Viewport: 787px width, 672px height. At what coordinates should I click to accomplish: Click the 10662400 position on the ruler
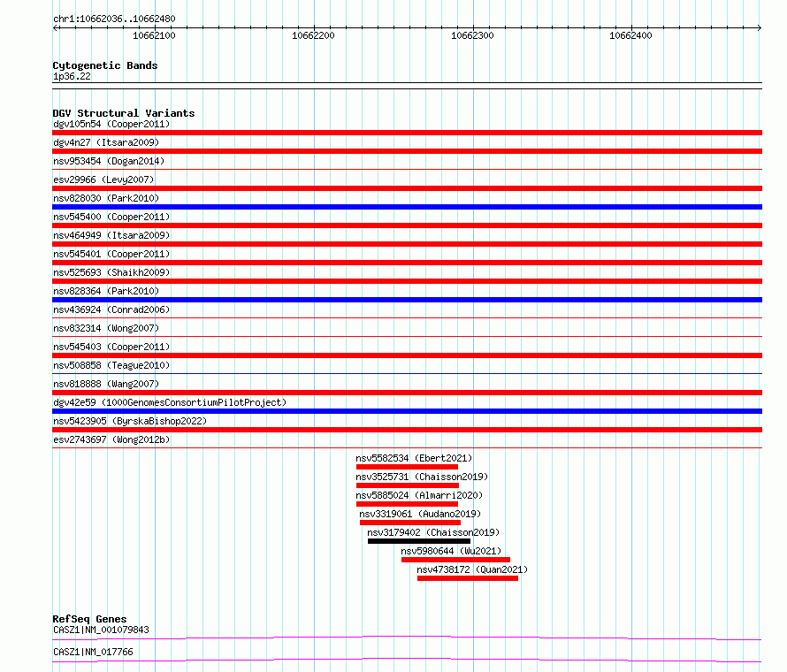pyautogui.click(x=631, y=35)
